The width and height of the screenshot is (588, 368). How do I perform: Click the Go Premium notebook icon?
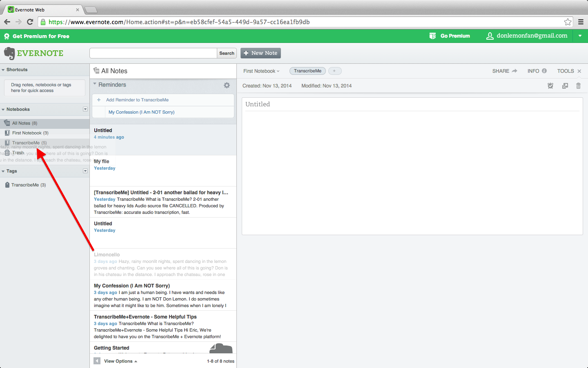[433, 36]
